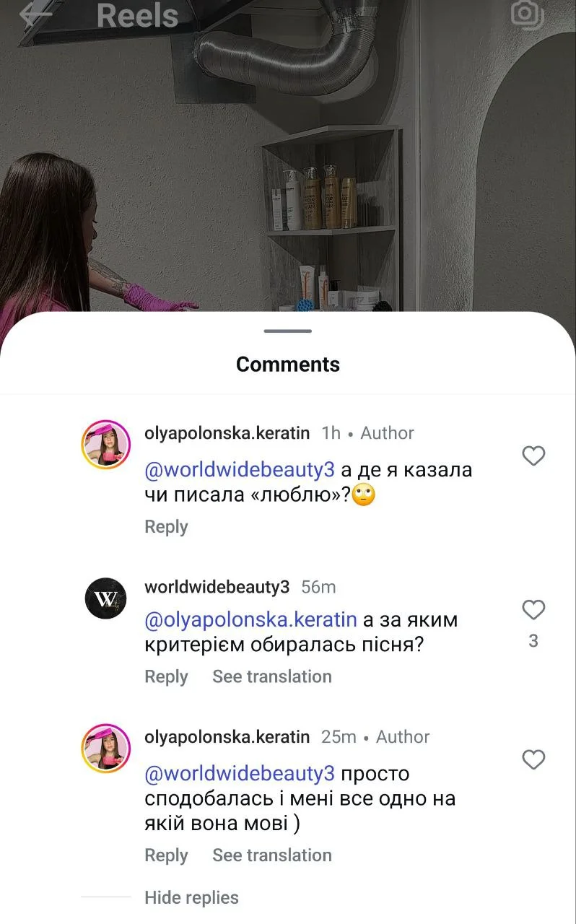Tap @olyapolonska.keratin mention in second comment
576x924 pixels.
251,620
